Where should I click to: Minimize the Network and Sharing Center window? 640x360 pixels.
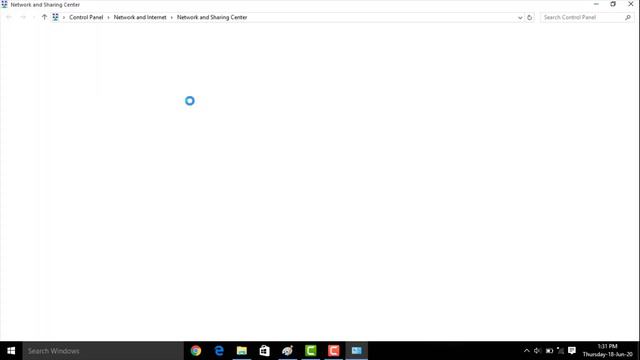coord(596,4)
